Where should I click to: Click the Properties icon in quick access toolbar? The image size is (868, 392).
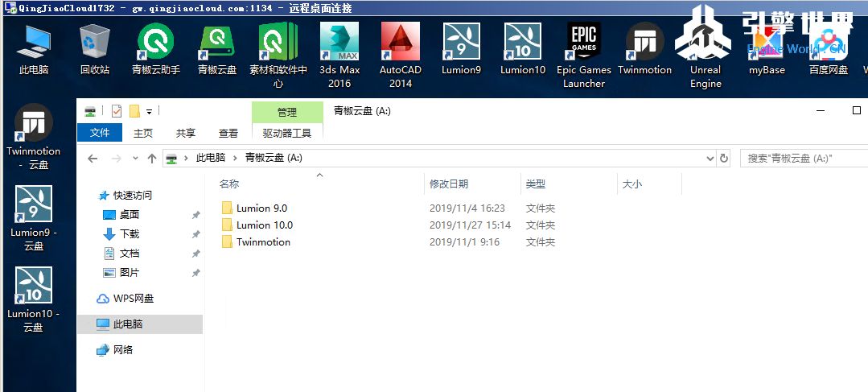pos(117,111)
